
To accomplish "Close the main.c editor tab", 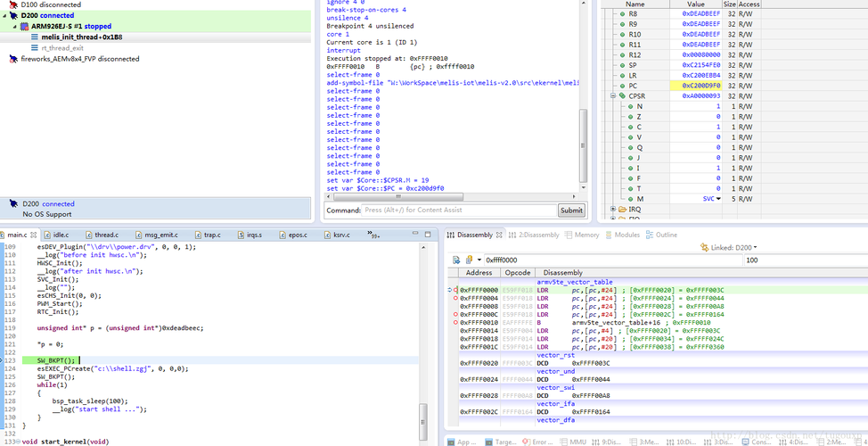I will 33,235.
